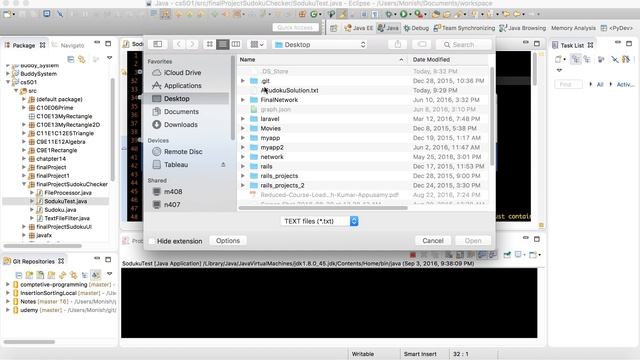Select SudokuSolution.txt in file list
Viewport: 640px width, 360px height.
point(289,90)
